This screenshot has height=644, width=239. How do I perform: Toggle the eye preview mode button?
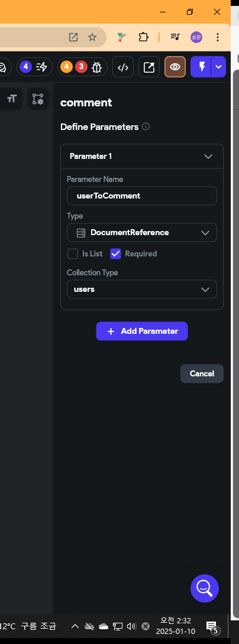(x=175, y=67)
